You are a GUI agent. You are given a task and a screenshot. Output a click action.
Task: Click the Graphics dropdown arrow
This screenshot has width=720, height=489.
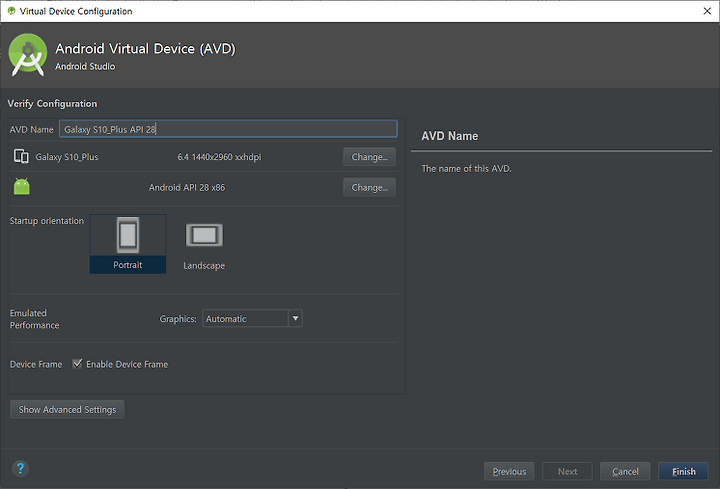pos(295,318)
